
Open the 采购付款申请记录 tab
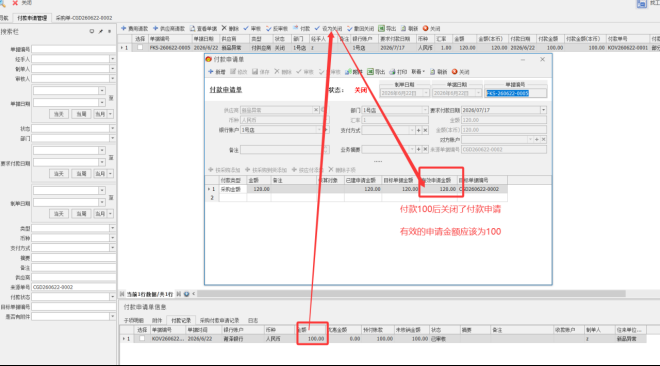tap(219, 321)
